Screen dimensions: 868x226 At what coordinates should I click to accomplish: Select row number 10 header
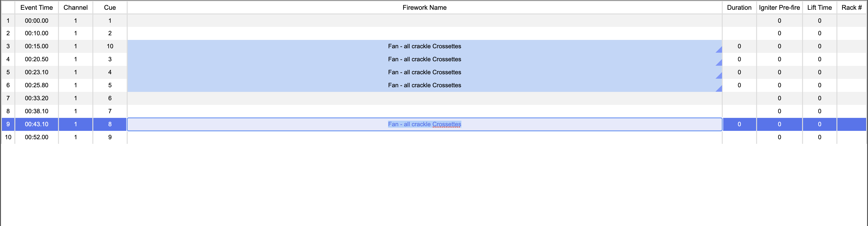coord(8,137)
